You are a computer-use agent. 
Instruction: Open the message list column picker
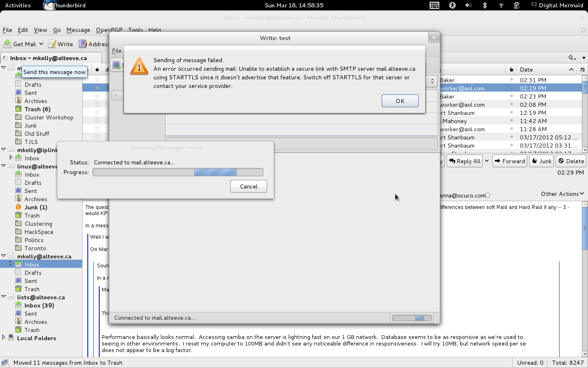pyautogui.click(x=583, y=70)
